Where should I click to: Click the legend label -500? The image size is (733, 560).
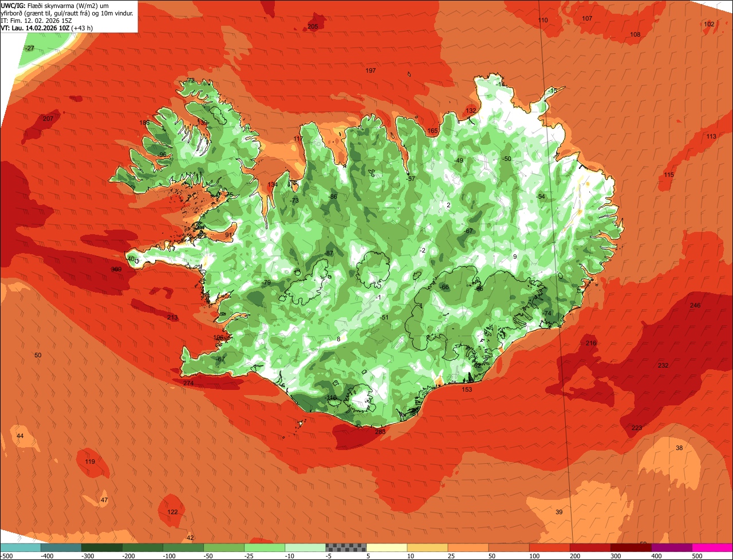[x=7, y=556]
